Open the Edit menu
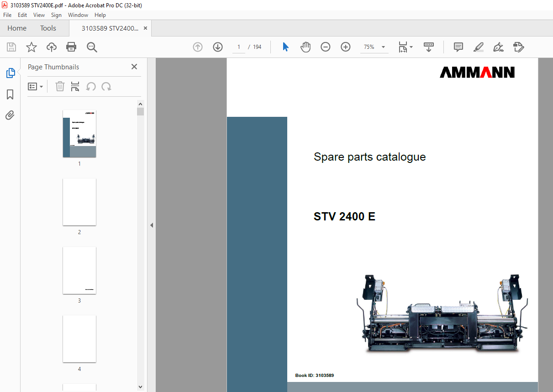553x392 pixels. coord(22,15)
